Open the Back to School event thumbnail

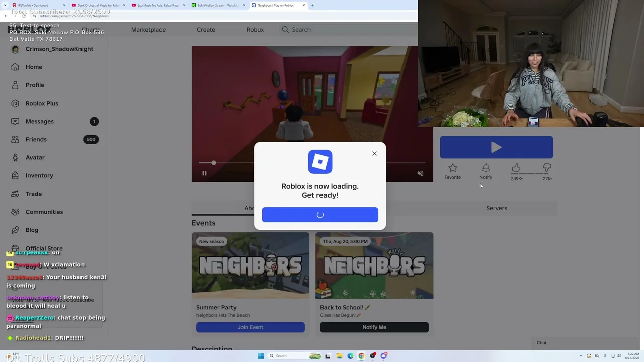point(374,265)
